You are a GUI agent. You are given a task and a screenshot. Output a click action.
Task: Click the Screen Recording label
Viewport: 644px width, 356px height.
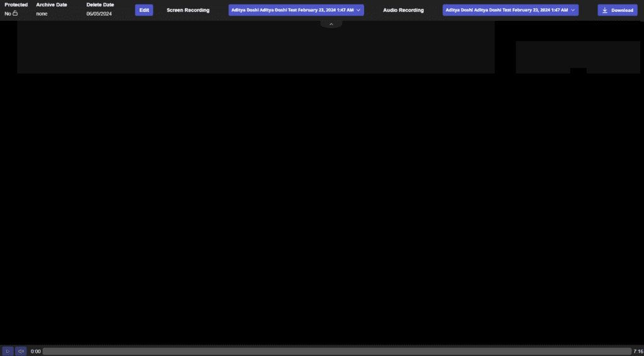click(188, 10)
